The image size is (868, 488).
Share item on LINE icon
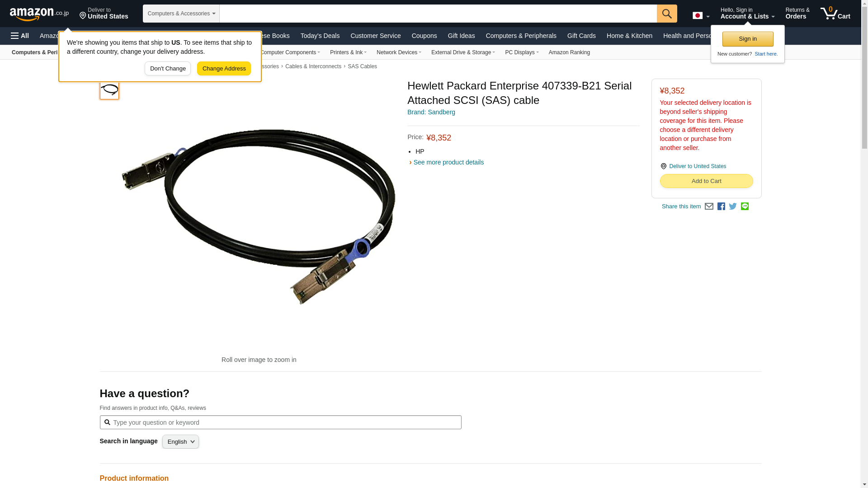pos(745,206)
